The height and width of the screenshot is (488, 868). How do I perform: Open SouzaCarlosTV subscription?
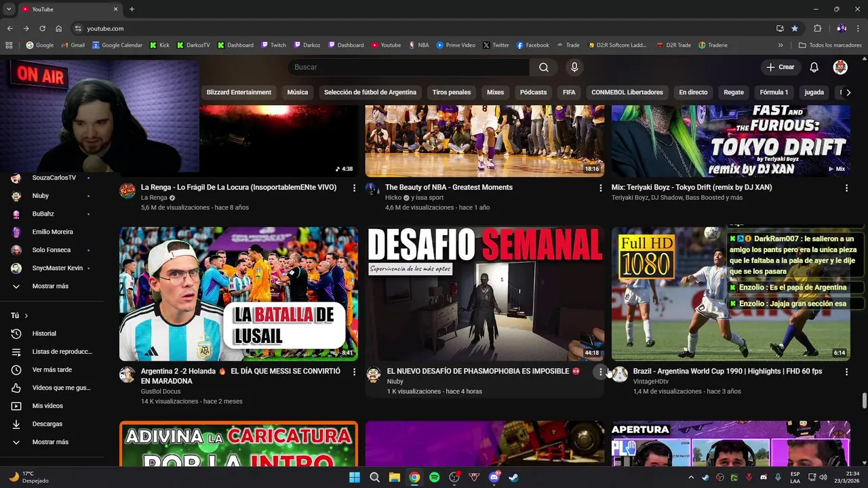click(x=53, y=178)
